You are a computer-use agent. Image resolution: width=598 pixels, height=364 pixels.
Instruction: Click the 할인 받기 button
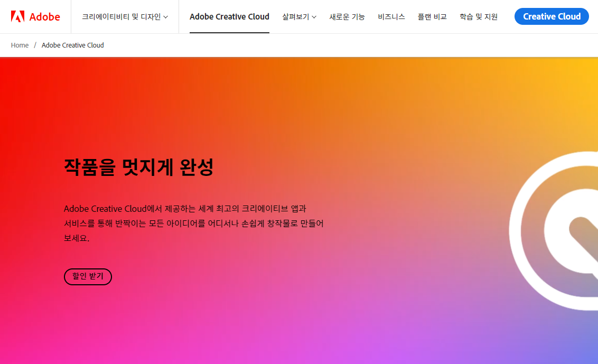point(88,277)
